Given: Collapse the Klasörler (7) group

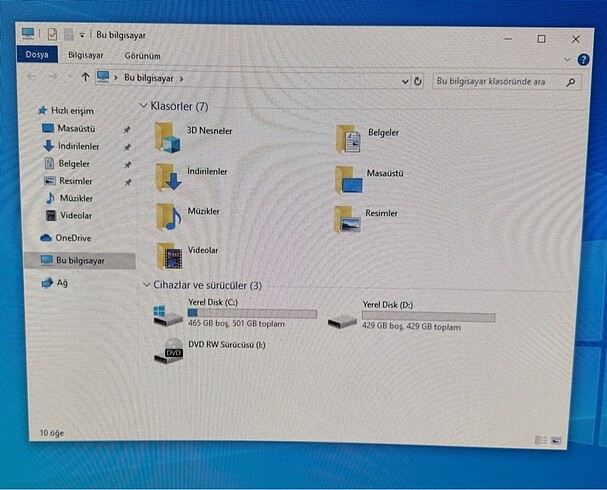Looking at the screenshot, I should point(143,106).
